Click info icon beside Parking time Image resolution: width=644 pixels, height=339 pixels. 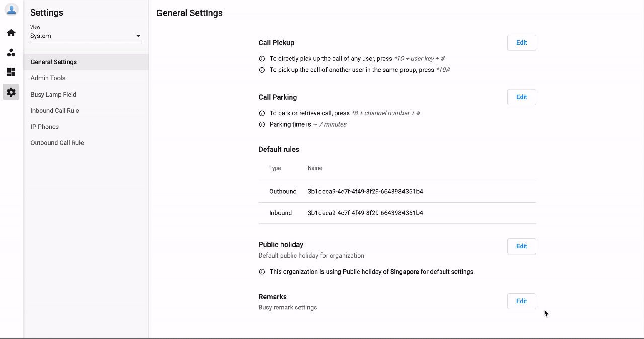[x=262, y=124]
